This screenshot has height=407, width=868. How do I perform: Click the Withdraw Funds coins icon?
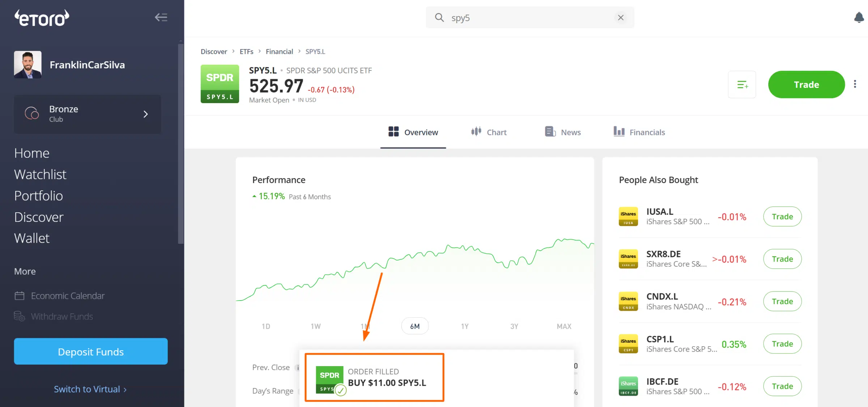[x=20, y=316]
